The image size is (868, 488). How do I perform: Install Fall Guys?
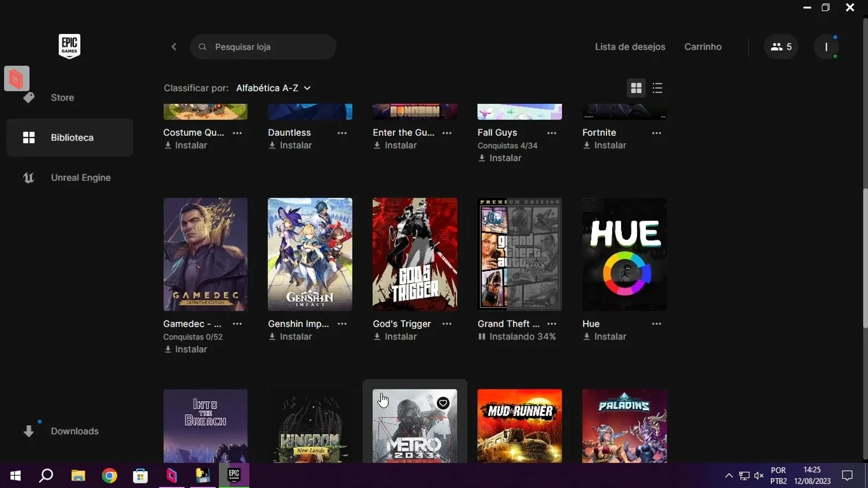click(500, 158)
